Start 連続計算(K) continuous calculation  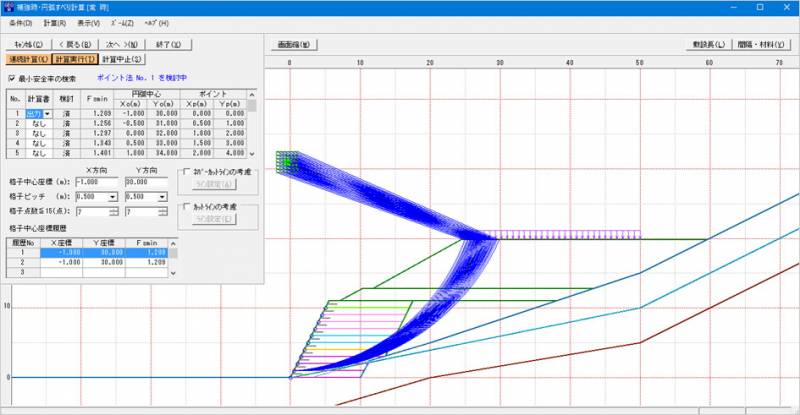click(29, 60)
